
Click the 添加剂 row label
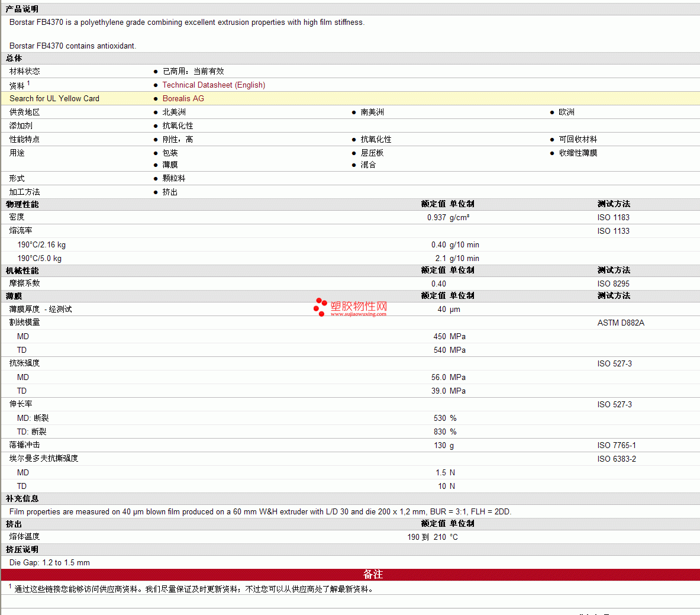(21, 126)
